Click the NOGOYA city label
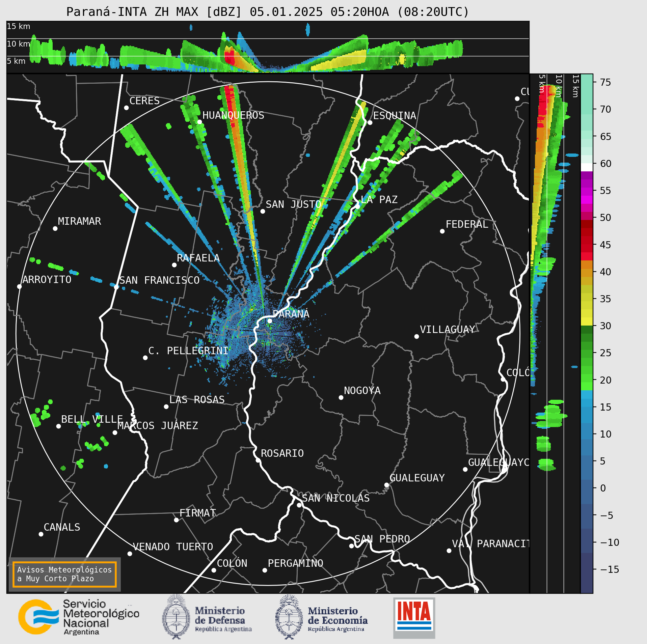647x644 pixels. coord(362,390)
